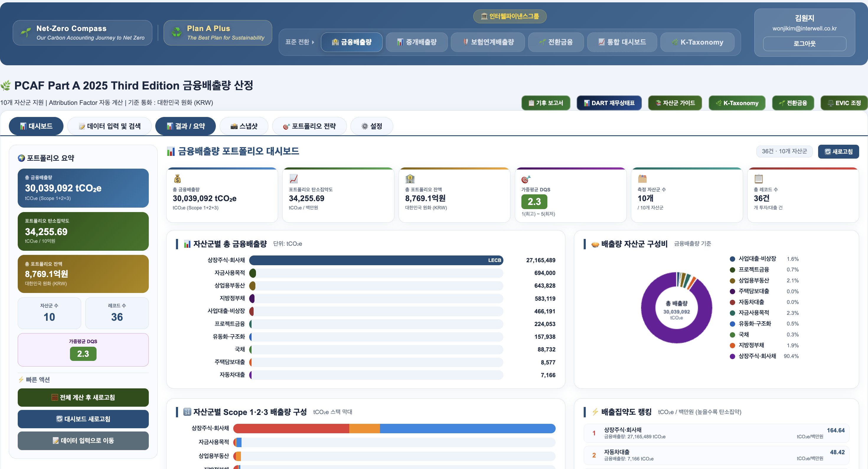
Task: Click the purple 상장주식·회사채 legend dot
Action: point(732,356)
